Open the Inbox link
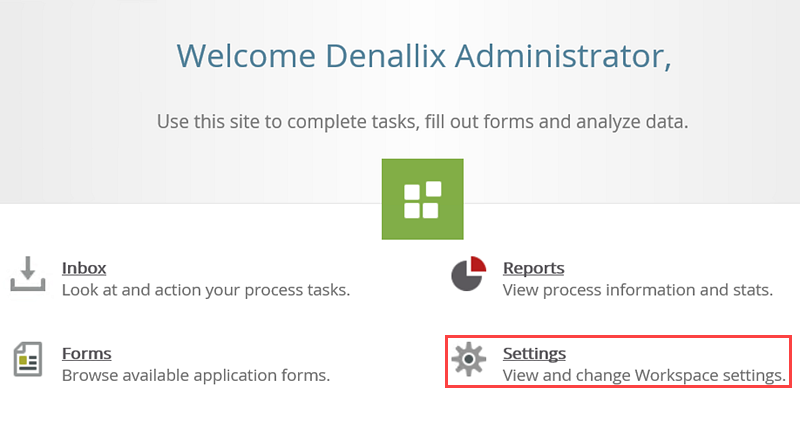The image size is (800, 421). (84, 268)
